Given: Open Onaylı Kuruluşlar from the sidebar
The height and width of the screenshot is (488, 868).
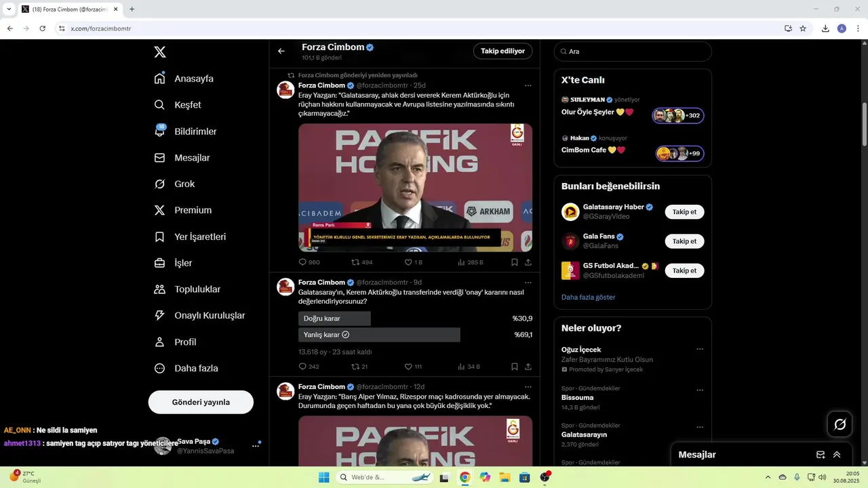Looking at the screenshot, I should click(199, 316).
